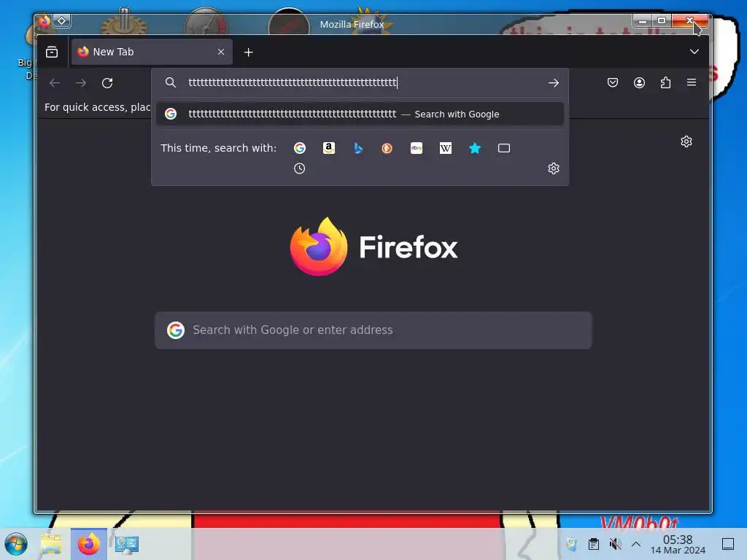Open a new tab with plus button

[x=248, y=52]
